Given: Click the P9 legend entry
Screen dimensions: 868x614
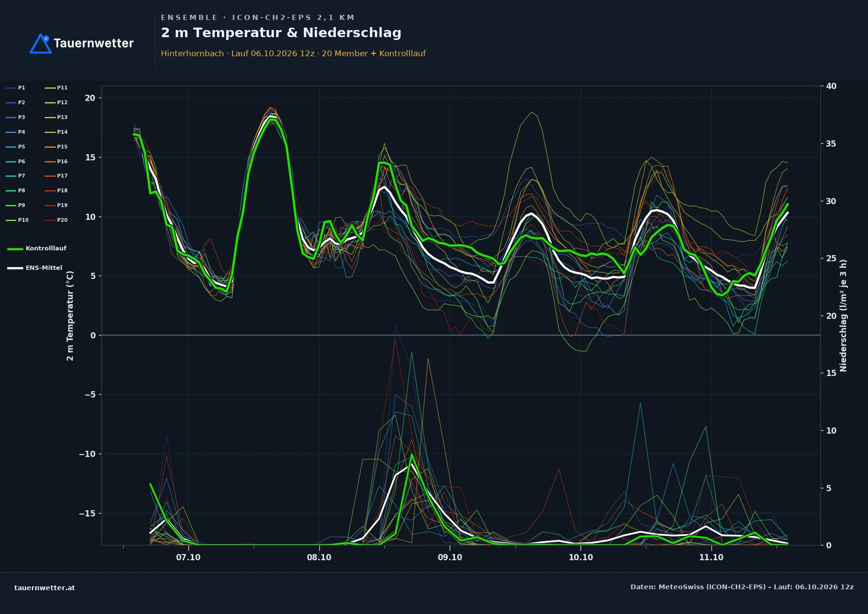Looking at the screenshot, I should click(x=16, y=205).
